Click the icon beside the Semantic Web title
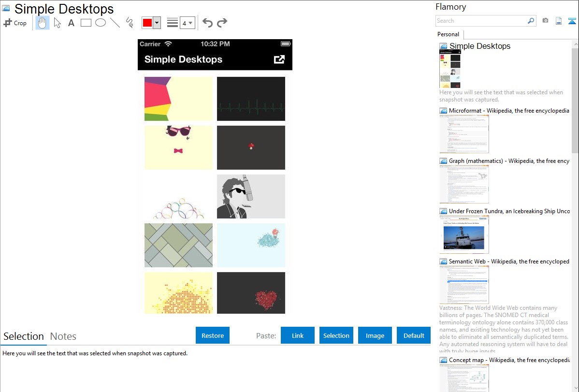 pos(444,261)
